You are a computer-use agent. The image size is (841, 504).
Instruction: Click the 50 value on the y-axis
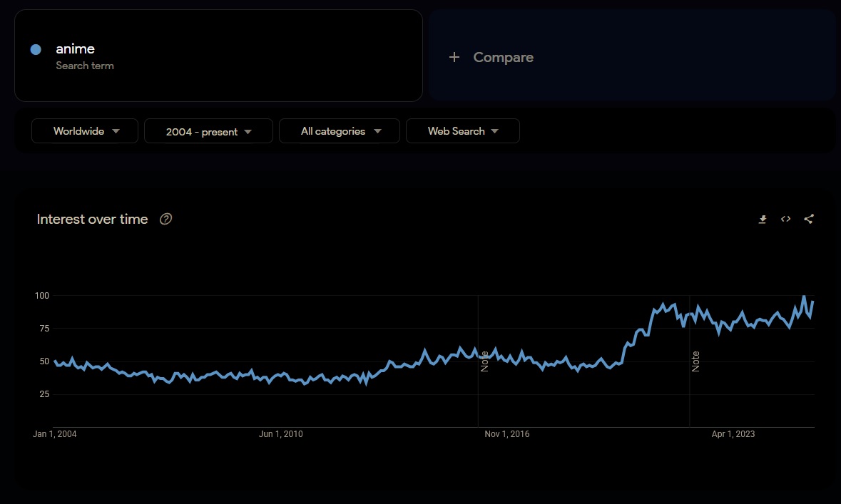point(44,361)
